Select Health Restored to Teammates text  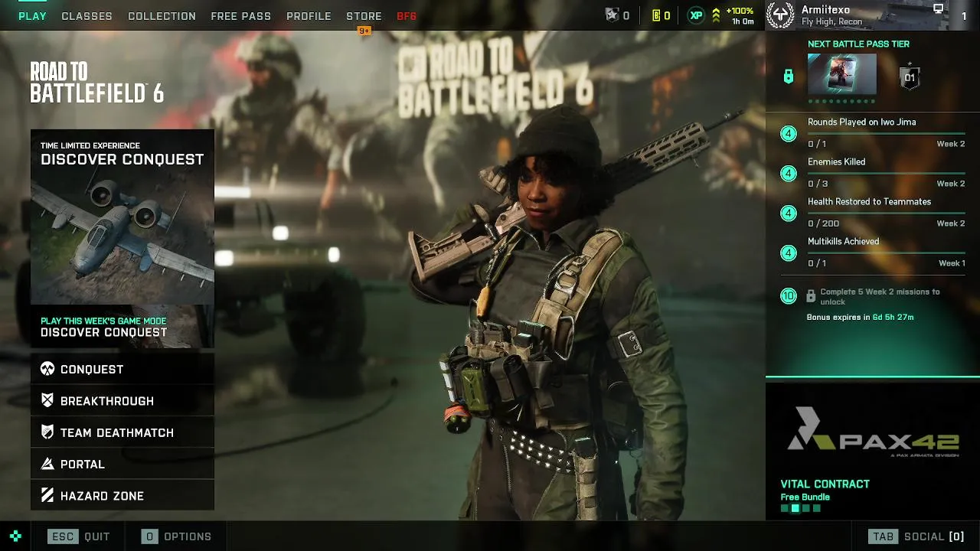(869, 201)
